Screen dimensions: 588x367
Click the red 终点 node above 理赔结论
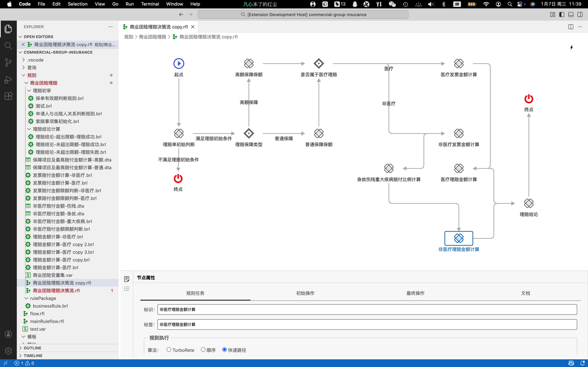coord(528,99)
